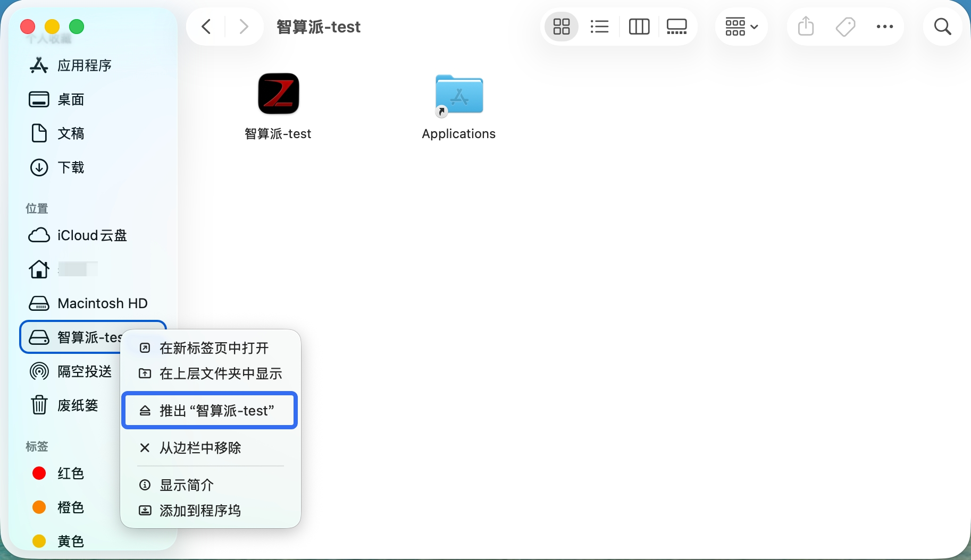
Task: Click the search magnifier icon
Action: click(943, 27)
